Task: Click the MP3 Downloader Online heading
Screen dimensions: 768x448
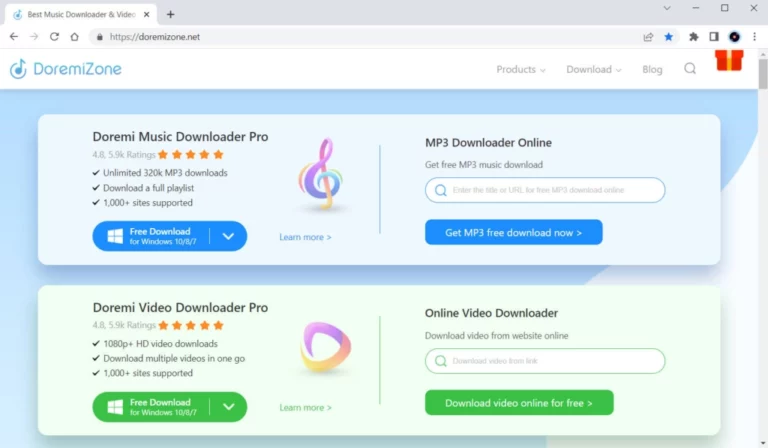Action: [x=488, y=142]
